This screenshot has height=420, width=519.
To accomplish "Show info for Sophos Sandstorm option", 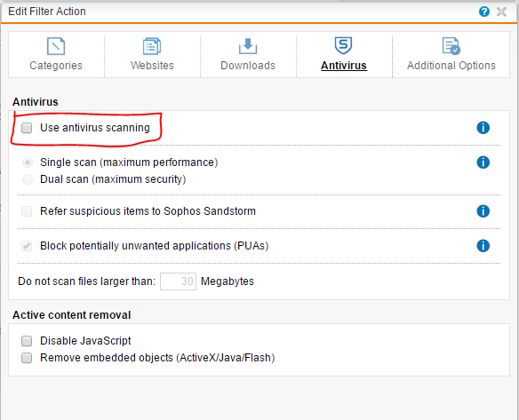I will (x=483, y=211).
